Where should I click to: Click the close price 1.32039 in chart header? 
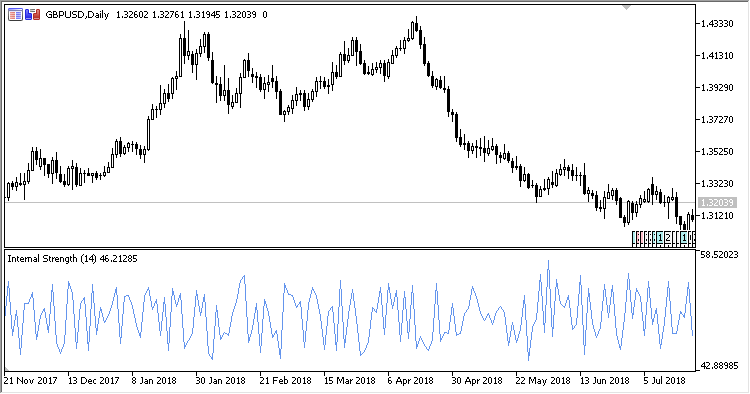(240, 15)
